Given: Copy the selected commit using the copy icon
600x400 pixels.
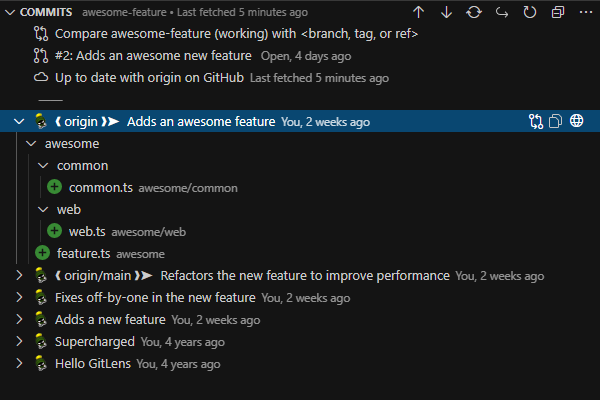Looking at the screenshot, I should (x=556, y=122).
